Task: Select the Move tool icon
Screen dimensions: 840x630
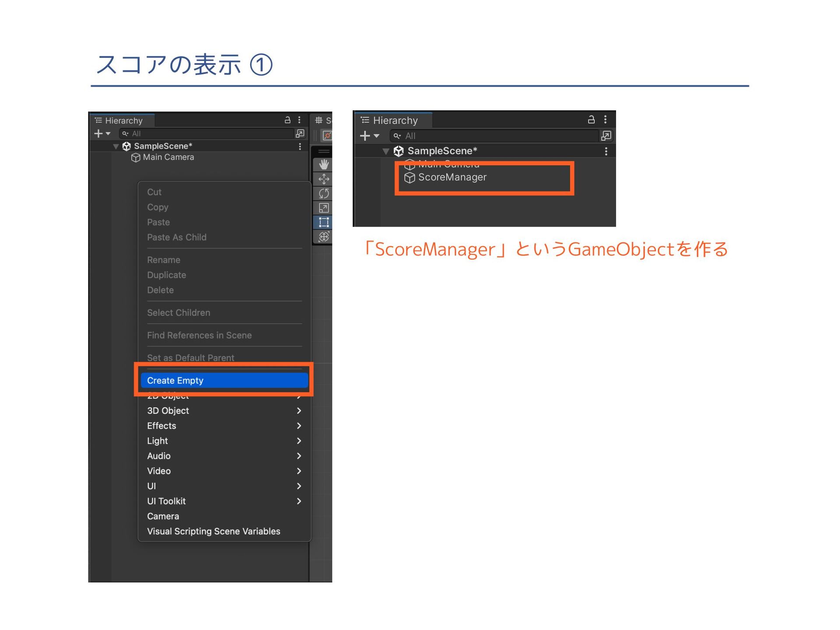Action: (324, 179)
